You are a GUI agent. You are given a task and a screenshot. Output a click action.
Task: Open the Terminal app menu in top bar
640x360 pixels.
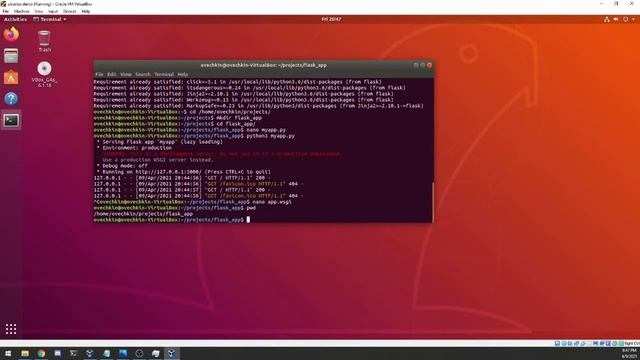pyautogui.click(x=50, y=19)
